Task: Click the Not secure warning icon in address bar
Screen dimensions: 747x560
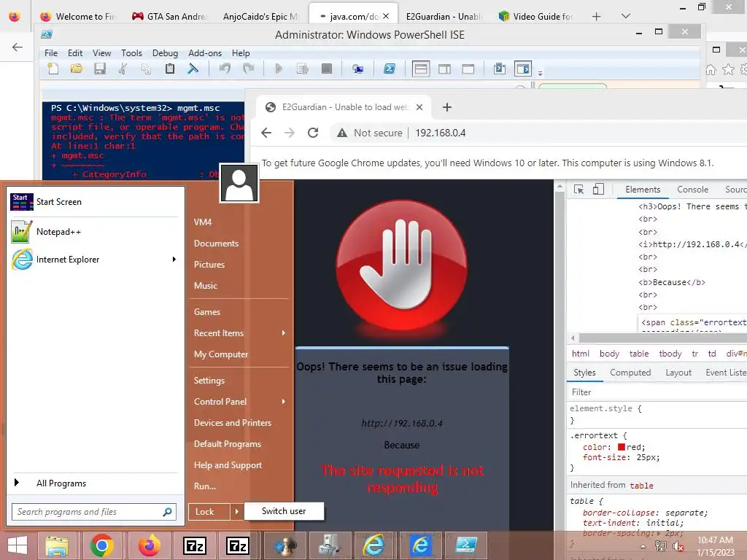Action: (x=342, y=133)
